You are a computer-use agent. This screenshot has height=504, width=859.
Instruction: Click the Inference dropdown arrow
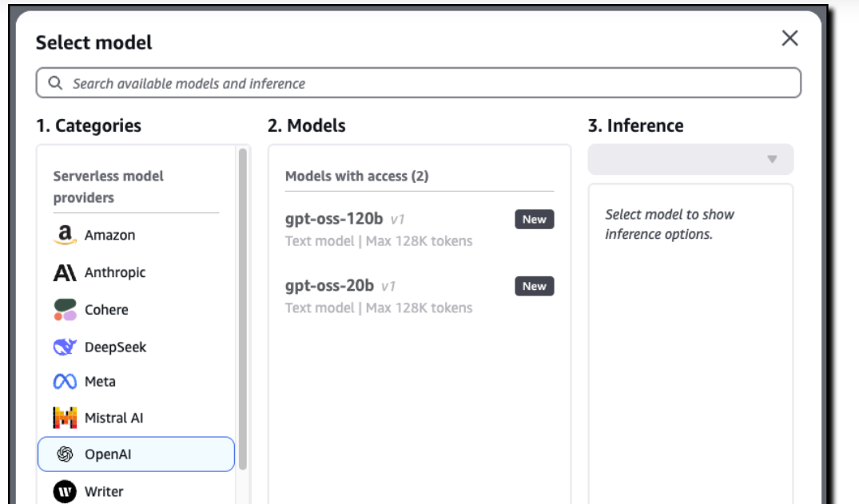772,159
